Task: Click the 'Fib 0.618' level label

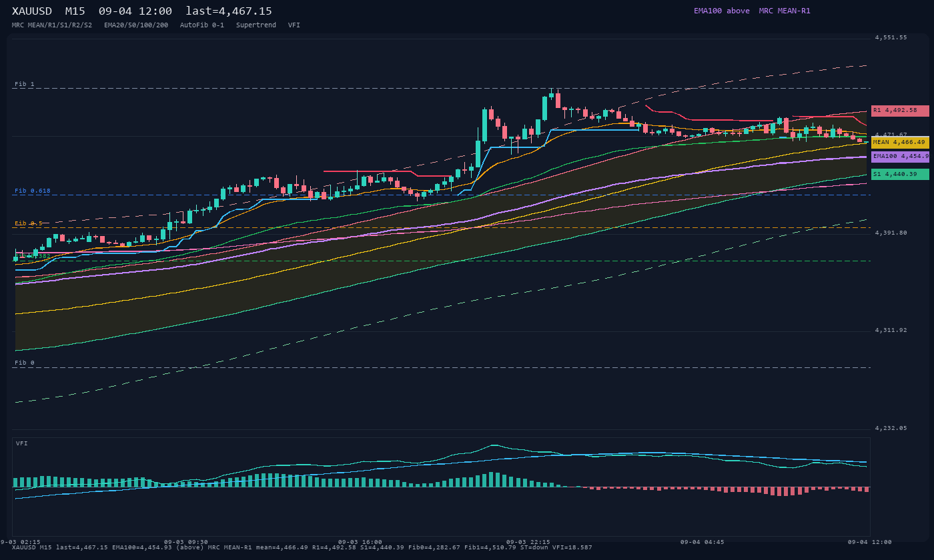Action: 33,191
